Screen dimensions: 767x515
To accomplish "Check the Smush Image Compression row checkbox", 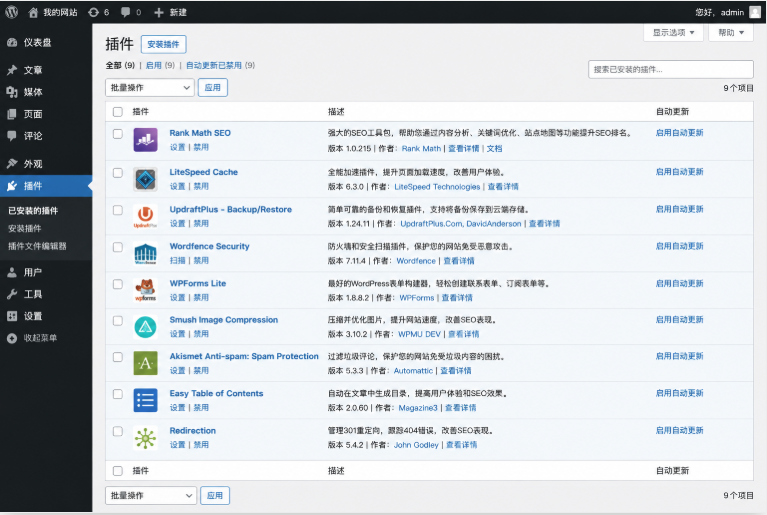I will pos(118,321).
